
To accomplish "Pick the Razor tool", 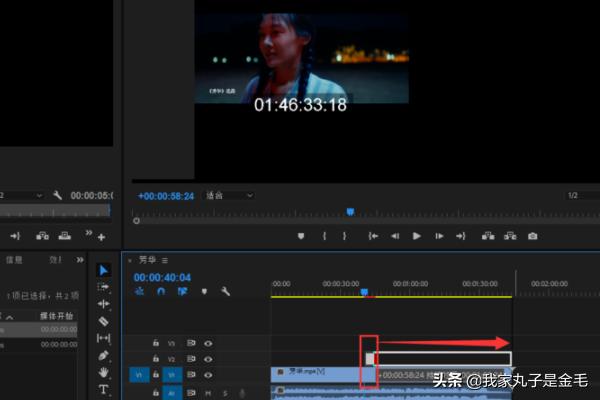I will [x=104, y=321].
